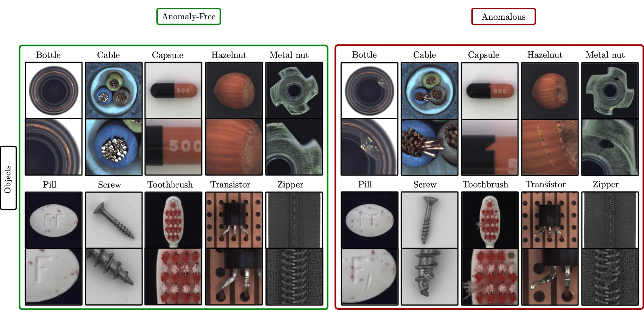The height and width of the screenshot is (310, 644).
Task: Click the anomaly-free Hazelnut image
Action: tap(234, 90)
